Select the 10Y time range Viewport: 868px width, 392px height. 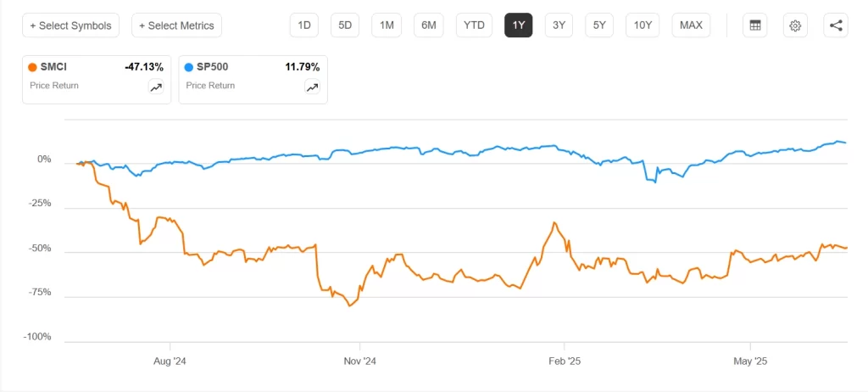pyautogui.click(x=643, y=25)
